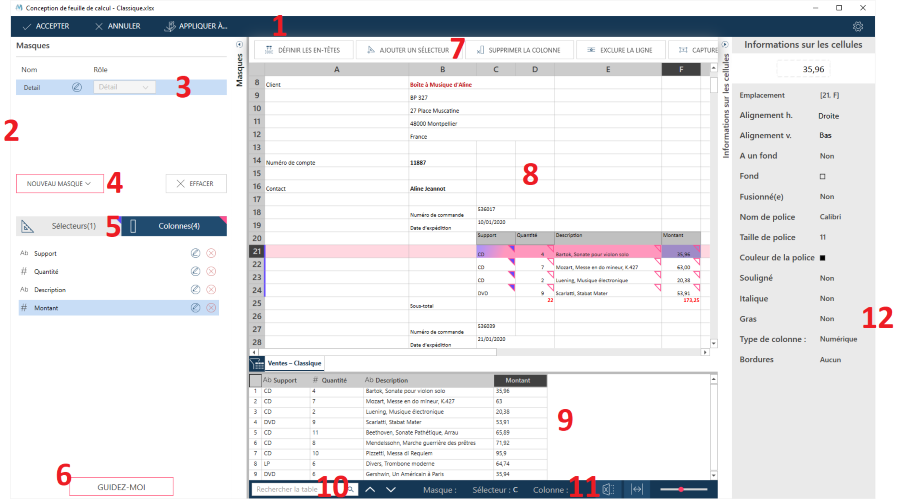Toggle the fit column width icon
The width and height of the screenshot is (900, 499).
pos(637,489)
